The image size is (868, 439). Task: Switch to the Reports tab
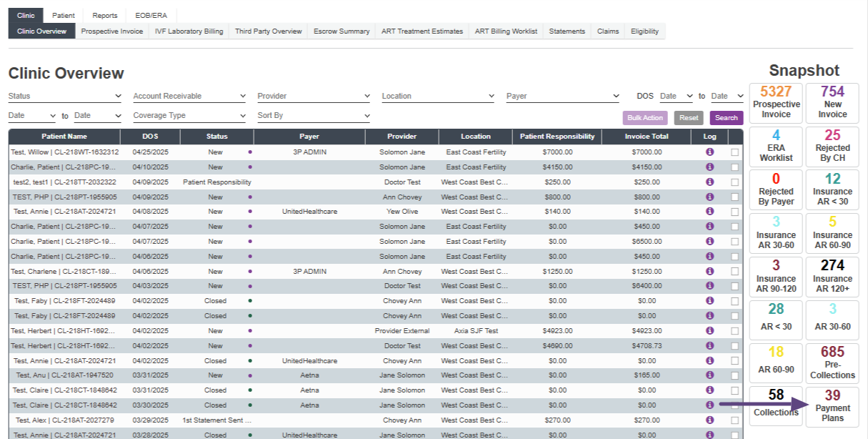(x=105, y=16)
